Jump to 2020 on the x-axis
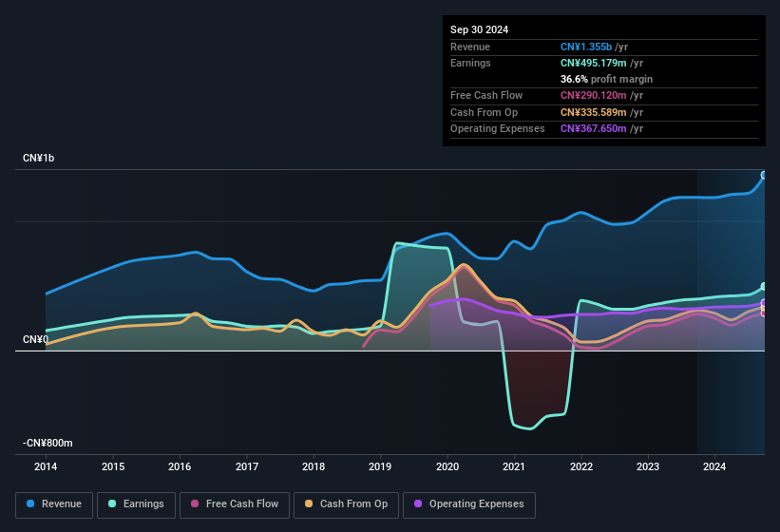The width and height of the screenshot is (780, 532). pos(447,466)
